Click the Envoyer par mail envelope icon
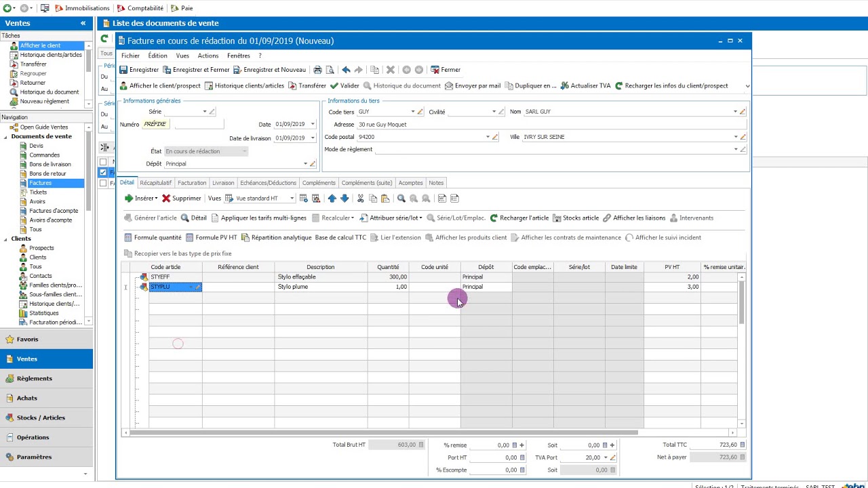 click(448, 86)
